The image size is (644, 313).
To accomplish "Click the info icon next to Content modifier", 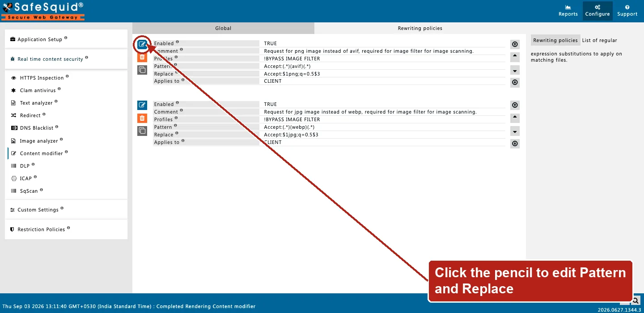I will [67, 152].
